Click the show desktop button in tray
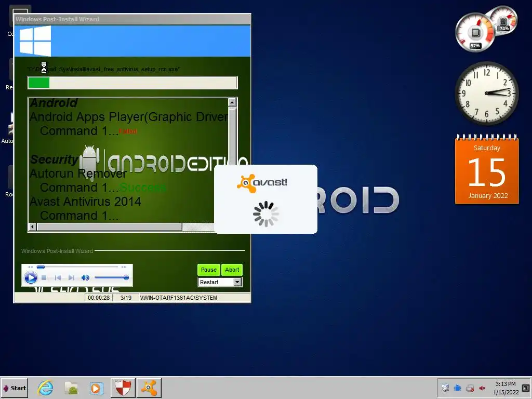The height and width of the screenshot is (399, 532). click(x=526, y=388)
